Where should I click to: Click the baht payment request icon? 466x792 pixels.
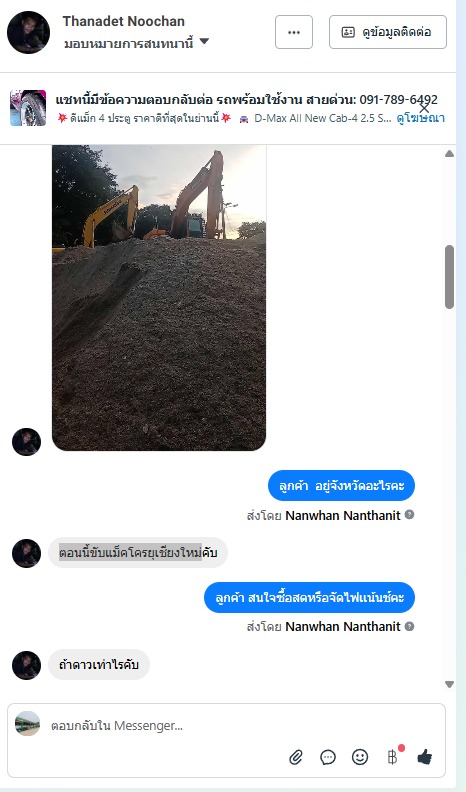tap(392, 757)
